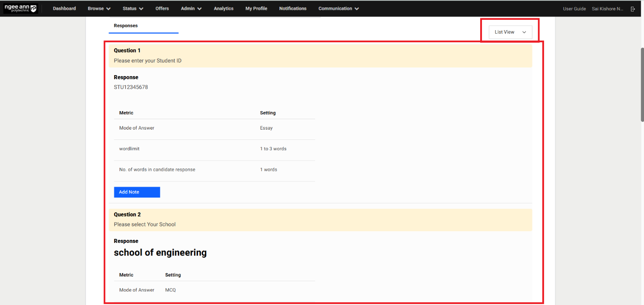Viewport: 644px width, 305px height.
Task: Click the Question 2 header banner
Action: click(320, 220)
